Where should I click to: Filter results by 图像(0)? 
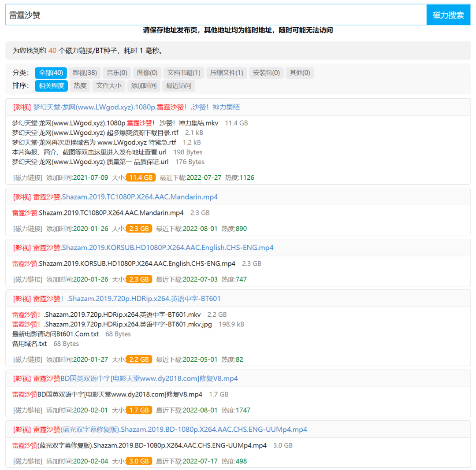click(147, 73)
